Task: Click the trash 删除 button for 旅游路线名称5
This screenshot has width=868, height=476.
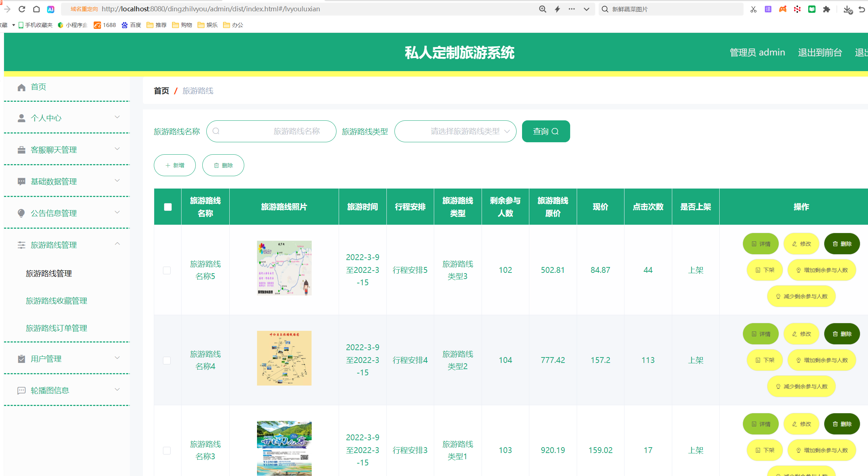Action: point(842,244)
